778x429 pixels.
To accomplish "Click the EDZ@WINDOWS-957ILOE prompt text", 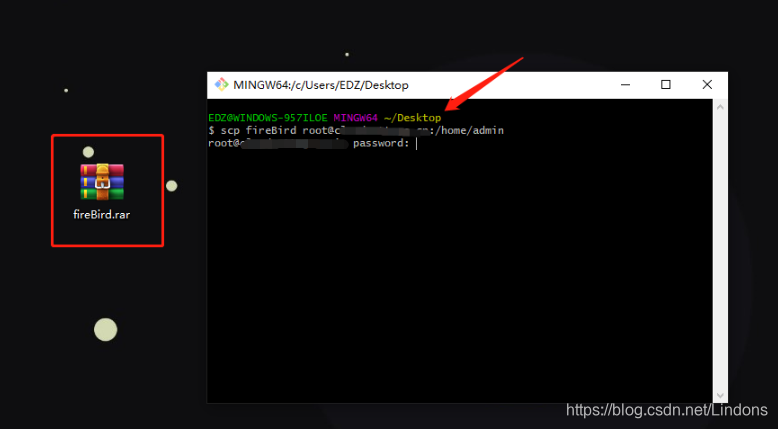I will [x=268, y=118].
